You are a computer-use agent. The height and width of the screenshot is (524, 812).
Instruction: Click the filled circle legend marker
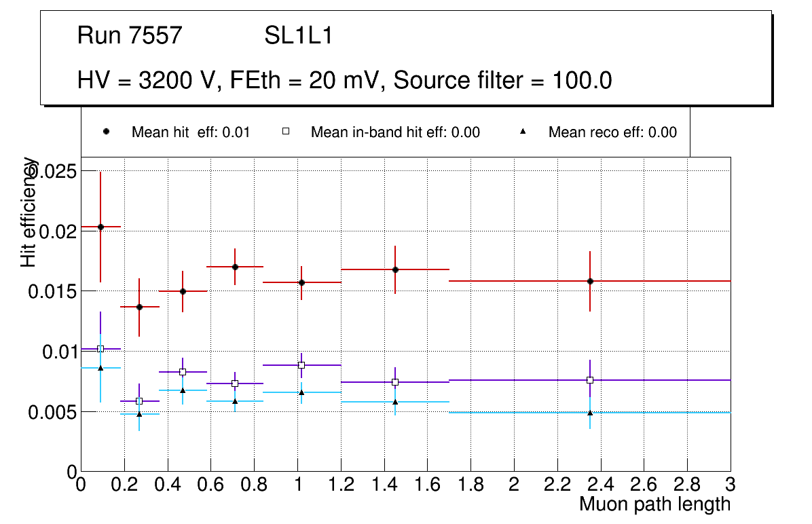click(107, 132)
